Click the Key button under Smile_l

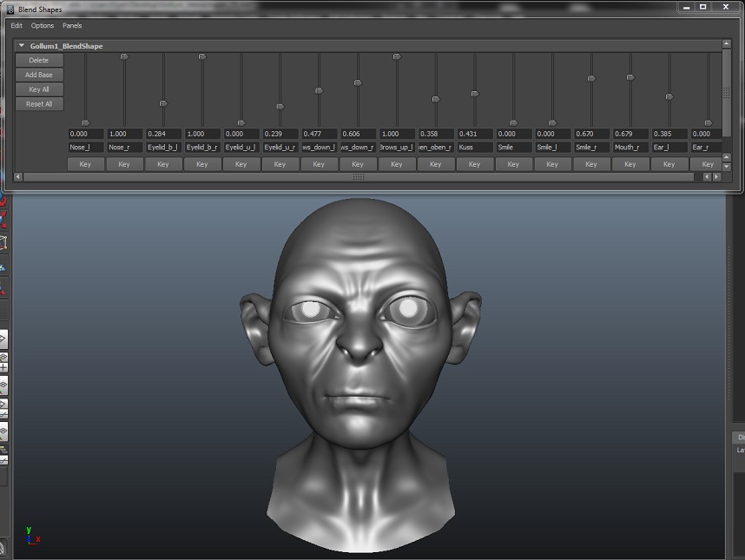[553, 164]
